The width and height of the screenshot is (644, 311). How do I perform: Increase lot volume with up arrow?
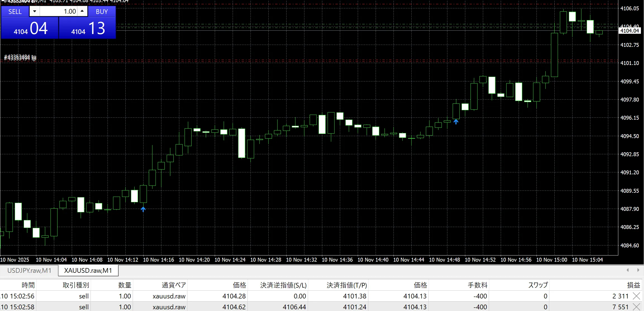click(x=82, y=11)
